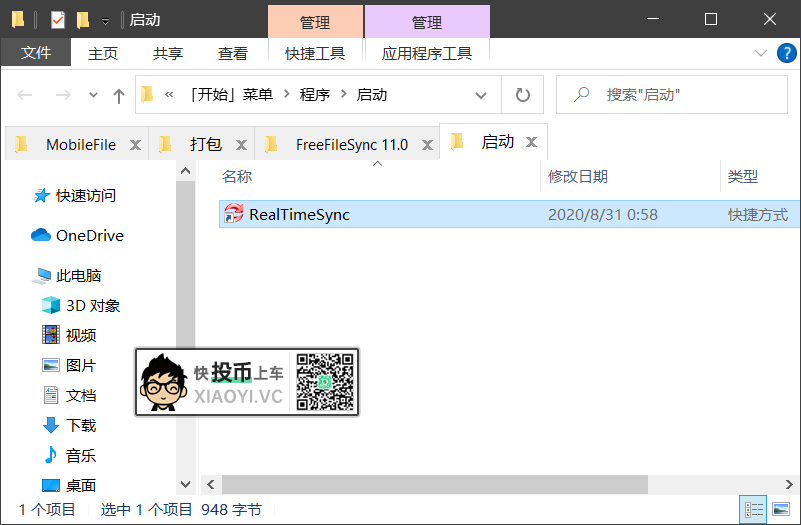The height and width of the screenshot is (525, 801).
Task: Close the FreeFileSync 11.0 tab
Action: [x=427, y=145]
